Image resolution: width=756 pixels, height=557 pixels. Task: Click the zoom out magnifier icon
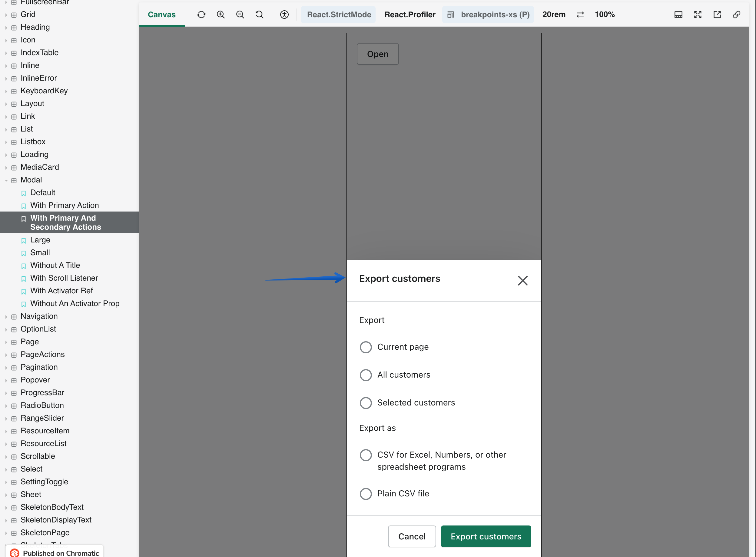click(240, 15)
